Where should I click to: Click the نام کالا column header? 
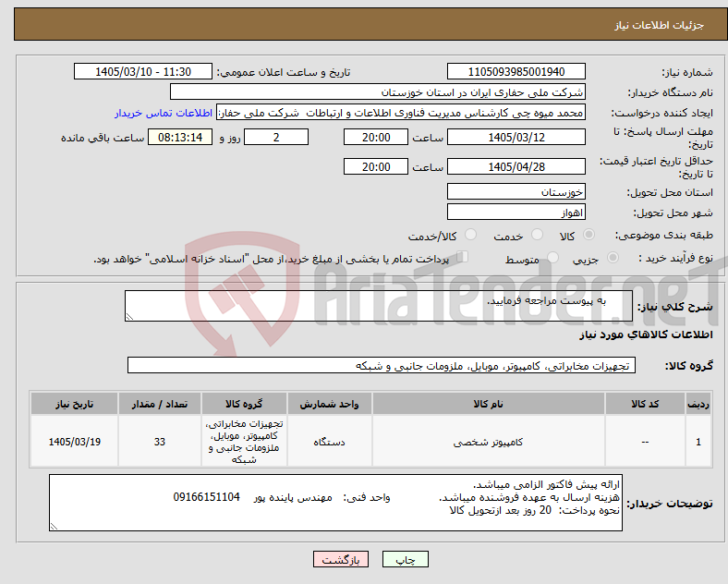[488, 404]
